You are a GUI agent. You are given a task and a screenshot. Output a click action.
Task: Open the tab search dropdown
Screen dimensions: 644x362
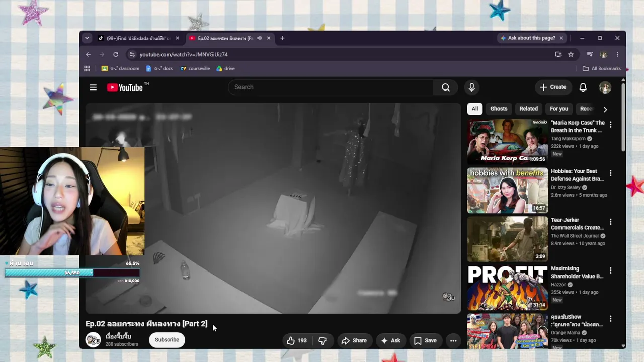coord(87,38)
